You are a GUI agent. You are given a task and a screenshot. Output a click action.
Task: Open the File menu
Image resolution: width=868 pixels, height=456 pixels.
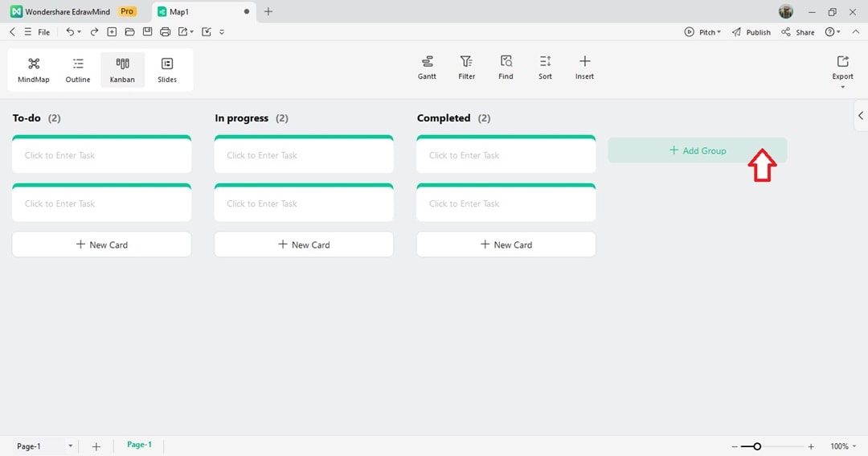(x=43, y=32)
